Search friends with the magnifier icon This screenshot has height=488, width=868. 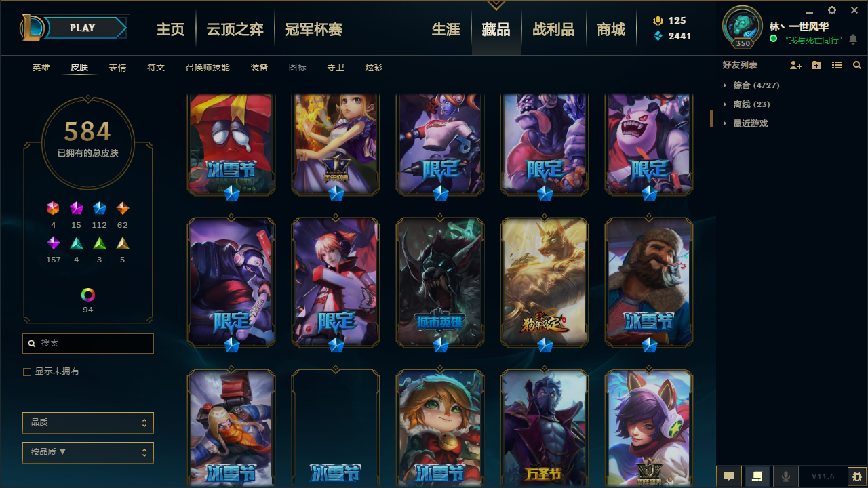[x=857, y=65]
